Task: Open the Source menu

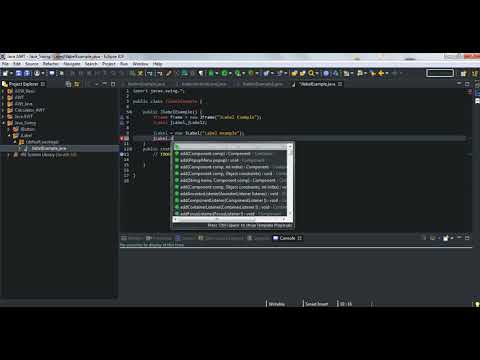Action: coord(32,64)
